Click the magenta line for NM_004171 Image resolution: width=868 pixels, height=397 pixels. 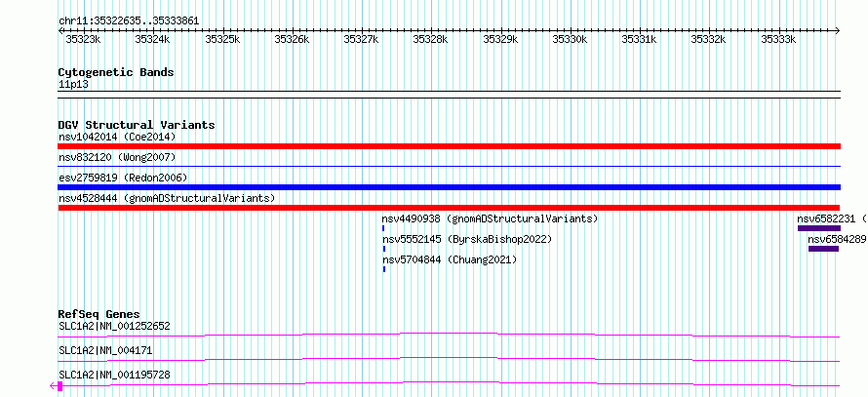[449, 359]
